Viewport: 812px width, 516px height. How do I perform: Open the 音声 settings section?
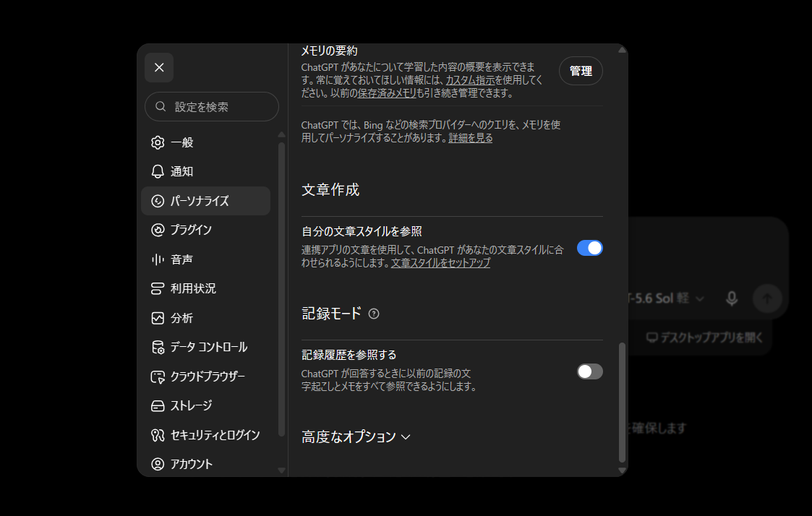pos(205,259)
